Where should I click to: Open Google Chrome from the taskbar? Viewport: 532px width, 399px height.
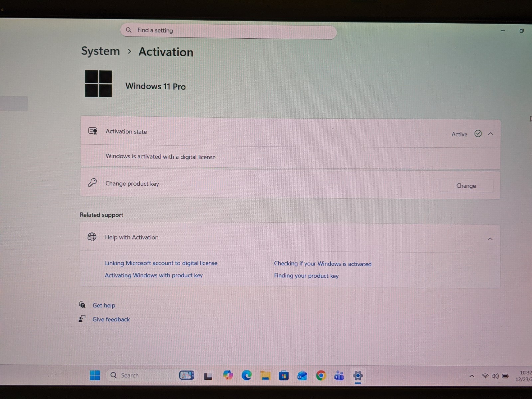point(321,376)
